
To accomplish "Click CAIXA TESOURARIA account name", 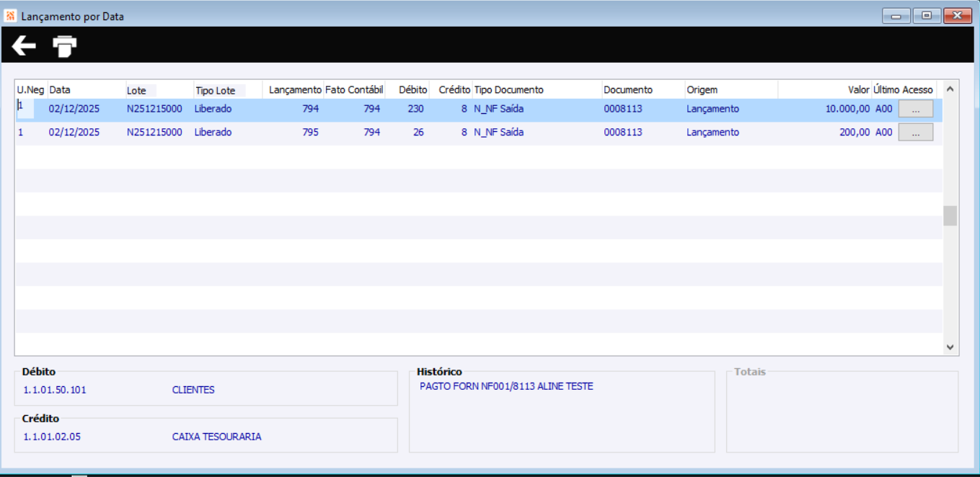I will (x=216, y=437).
